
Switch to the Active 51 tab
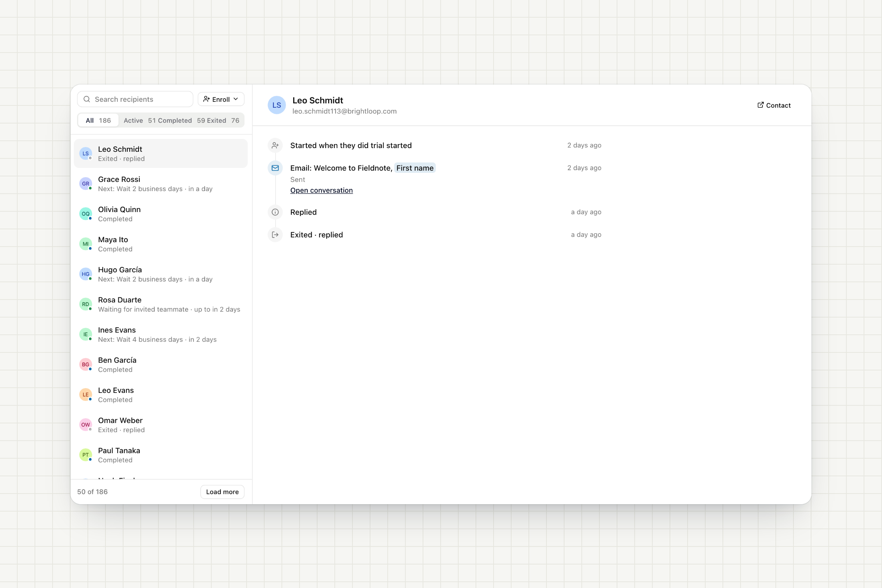(x=140, y=121)
